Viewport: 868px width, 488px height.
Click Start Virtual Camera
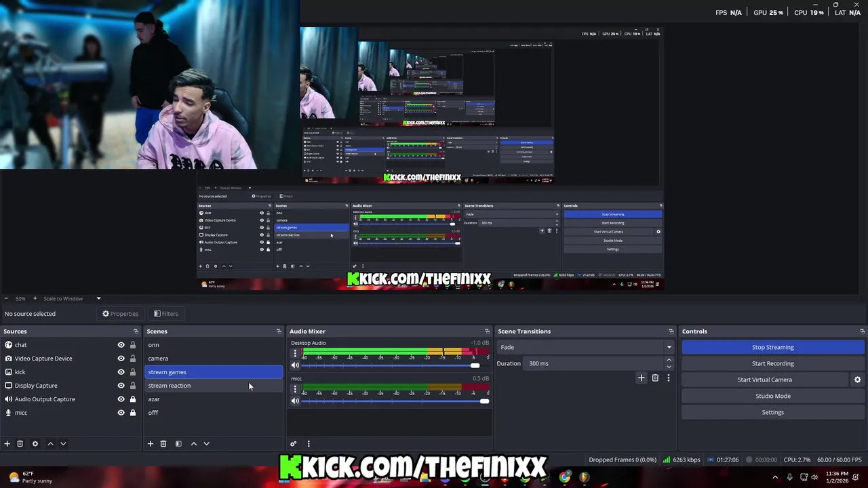click(764, 380)
